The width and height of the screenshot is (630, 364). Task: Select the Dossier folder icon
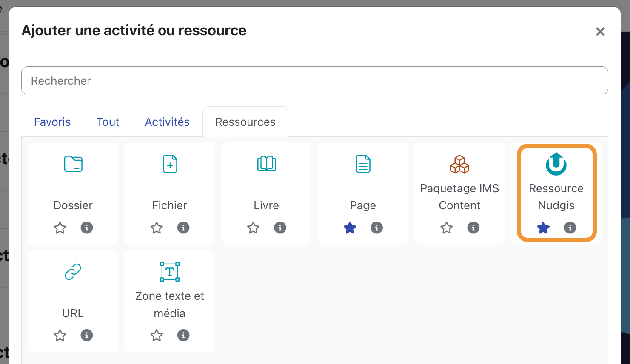click(x=73, y=164)
